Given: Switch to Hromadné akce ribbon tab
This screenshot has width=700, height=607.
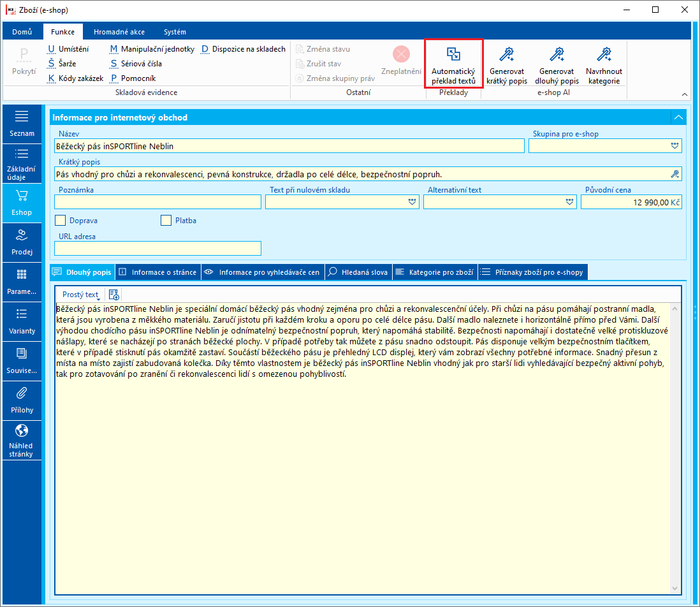Looking at the screenshot, I should tap(119, 32).
